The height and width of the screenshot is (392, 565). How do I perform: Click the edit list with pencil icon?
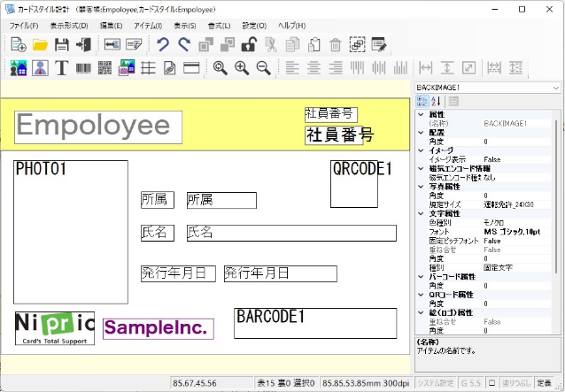coord(379,44)
